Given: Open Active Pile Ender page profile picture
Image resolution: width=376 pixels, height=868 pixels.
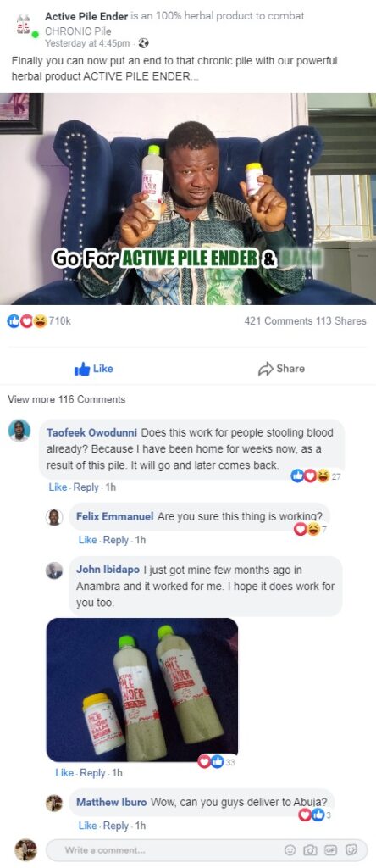Looking at the screenshot, I should tap(23, 25).
